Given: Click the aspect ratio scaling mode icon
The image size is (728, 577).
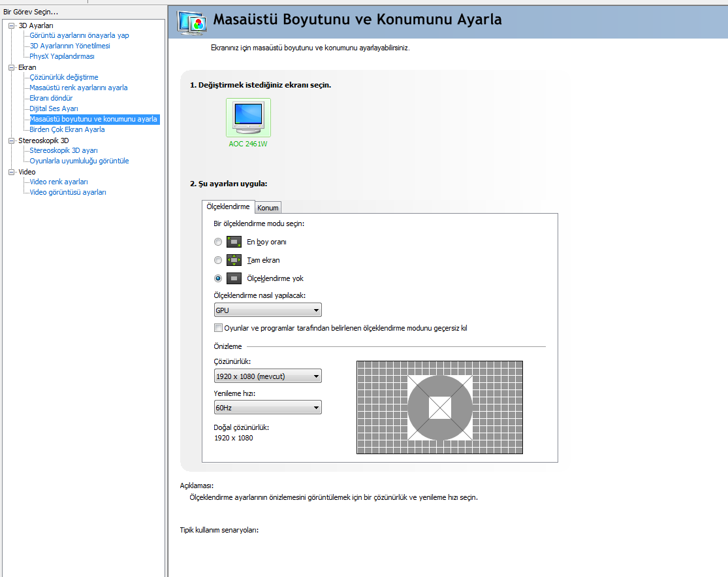Looking at the screenshot, I should [x=234, y=242].
